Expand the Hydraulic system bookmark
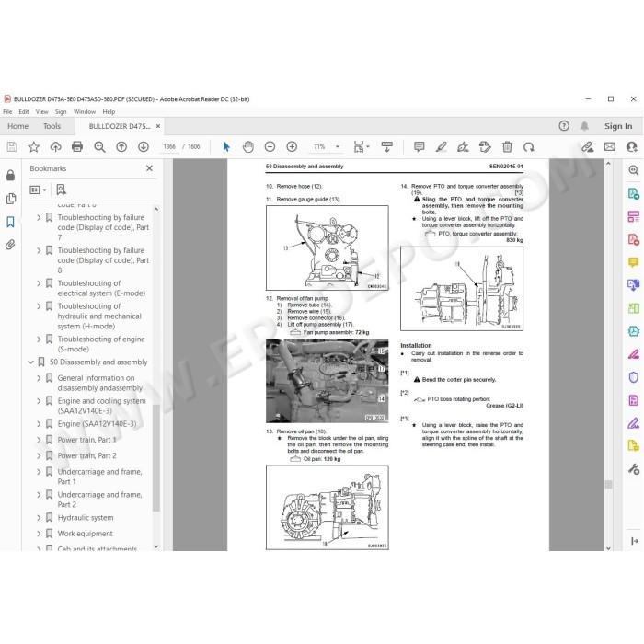Viewport: 644px width, 644px height. click(39, 518)
